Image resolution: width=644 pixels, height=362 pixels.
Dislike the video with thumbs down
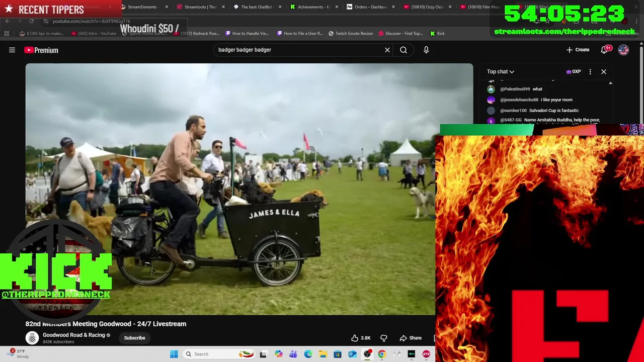(384, 338)
